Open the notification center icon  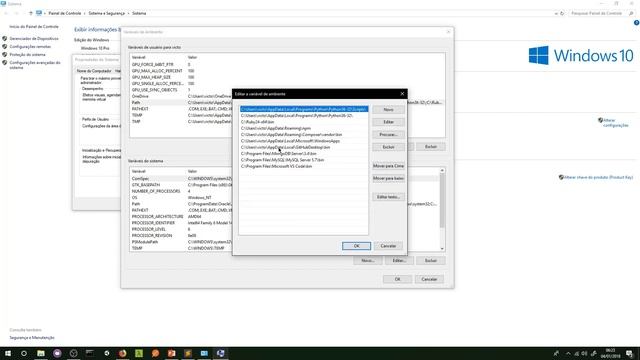pyautogui.click(x=630, y=353)
